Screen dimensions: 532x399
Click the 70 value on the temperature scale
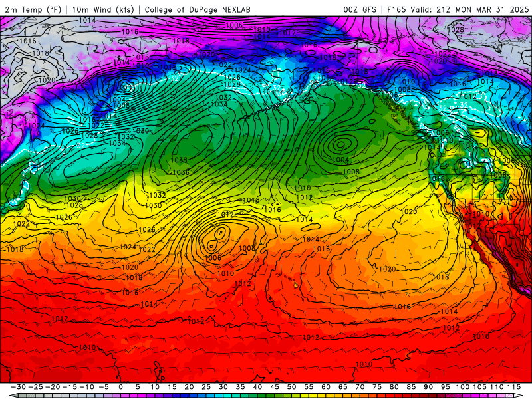pos(360,387)
